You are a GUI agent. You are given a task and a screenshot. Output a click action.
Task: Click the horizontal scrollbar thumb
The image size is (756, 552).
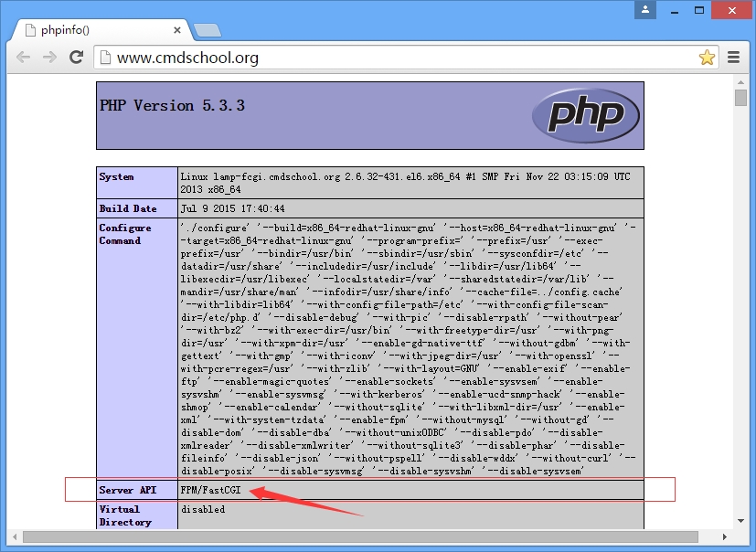pyautogui.click(x=360, y=536)
